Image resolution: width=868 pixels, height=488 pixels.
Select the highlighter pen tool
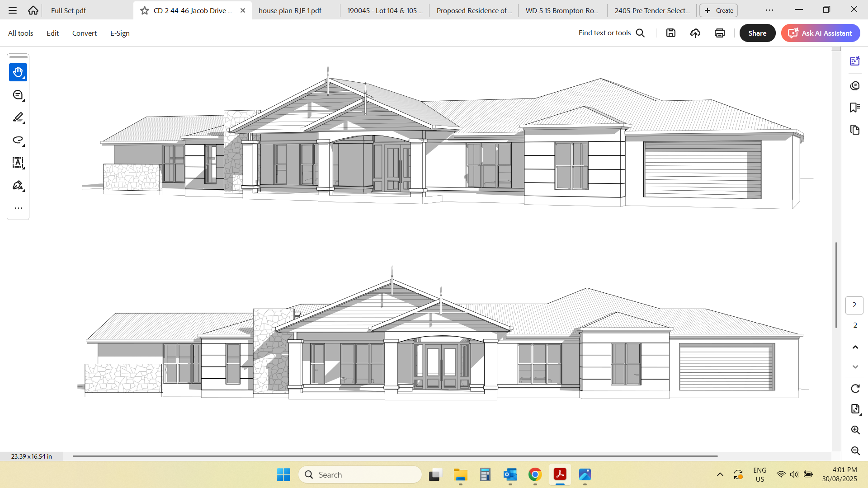tap(18, 117)
